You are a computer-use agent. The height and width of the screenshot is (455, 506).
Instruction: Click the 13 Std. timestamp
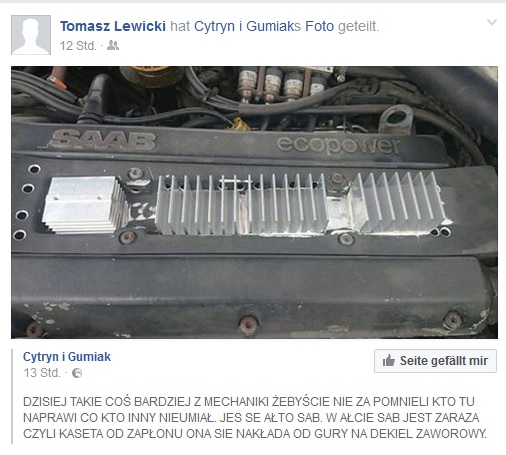point(42,373)
